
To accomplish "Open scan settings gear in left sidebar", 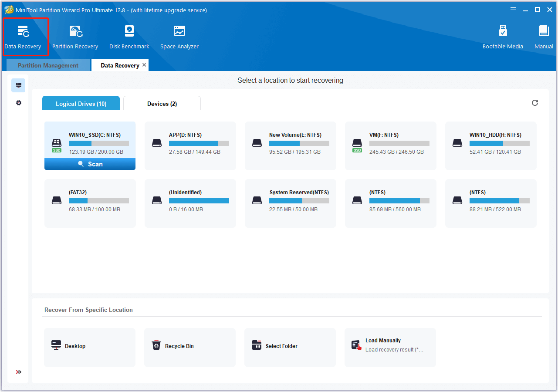I will [18, 103].
